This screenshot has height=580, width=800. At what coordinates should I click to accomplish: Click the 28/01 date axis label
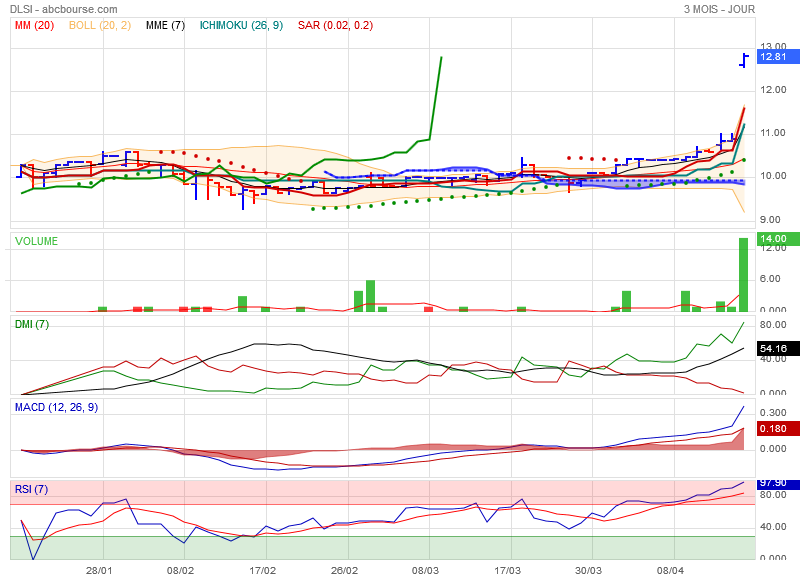99,570
